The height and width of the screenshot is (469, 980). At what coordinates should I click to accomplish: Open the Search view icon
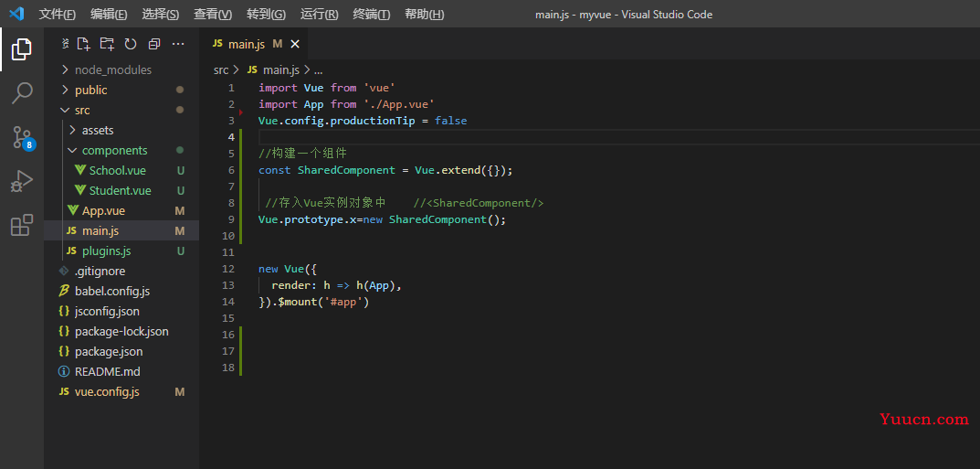[21, 93]
